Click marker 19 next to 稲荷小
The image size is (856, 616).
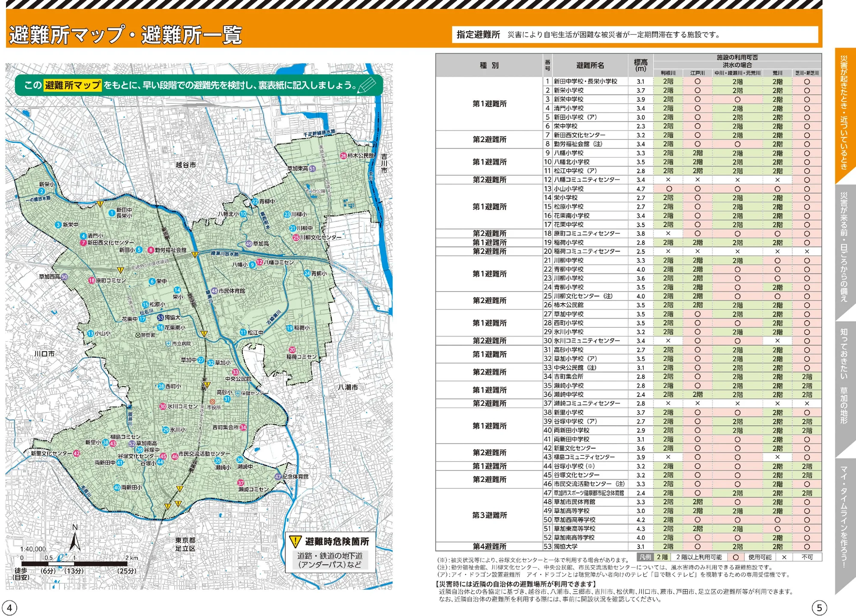coord(289,328)
